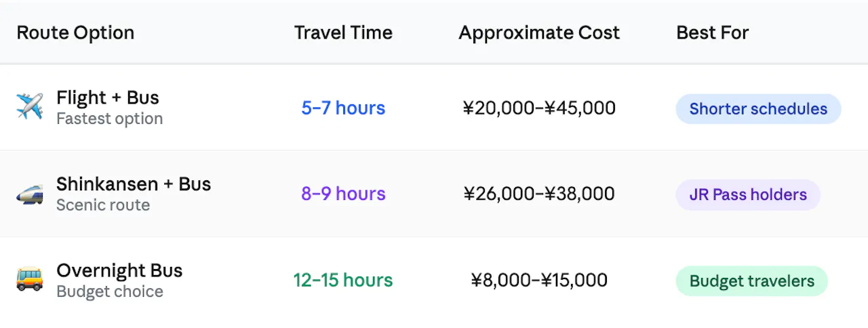Click the 5–7 hours travel time
Image resolution: width=868 pixels, height=328 pixels.
pos(343,108)
